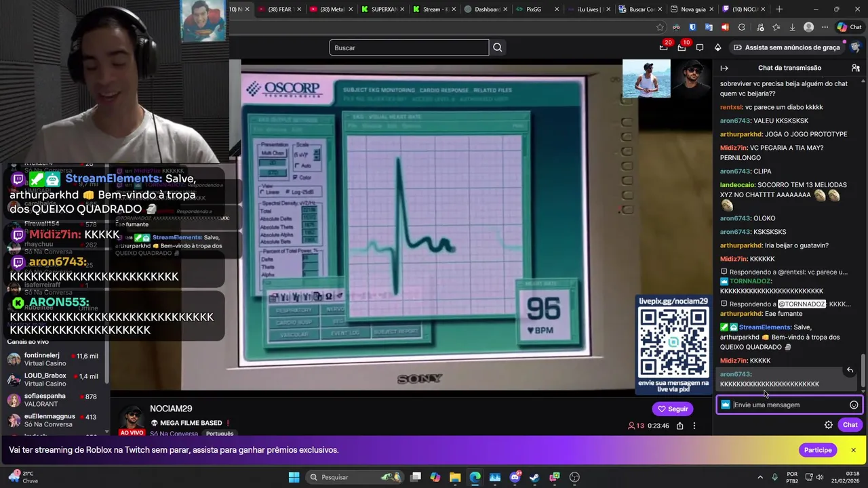Viewport: 868px width, 488px height.
Task: Click the NOCIAM29 channel avatar with AO VIVO
Action: click(132, 420)
